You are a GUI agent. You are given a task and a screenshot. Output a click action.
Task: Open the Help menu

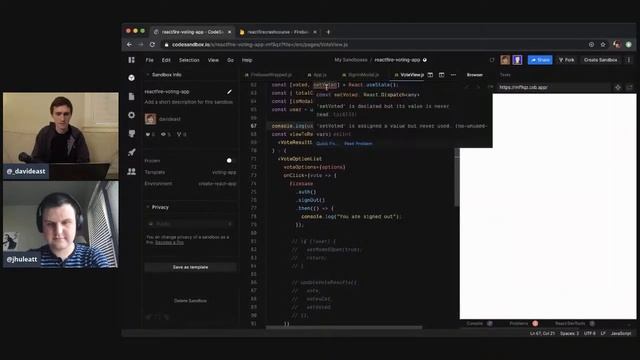[x=247, y=60]
